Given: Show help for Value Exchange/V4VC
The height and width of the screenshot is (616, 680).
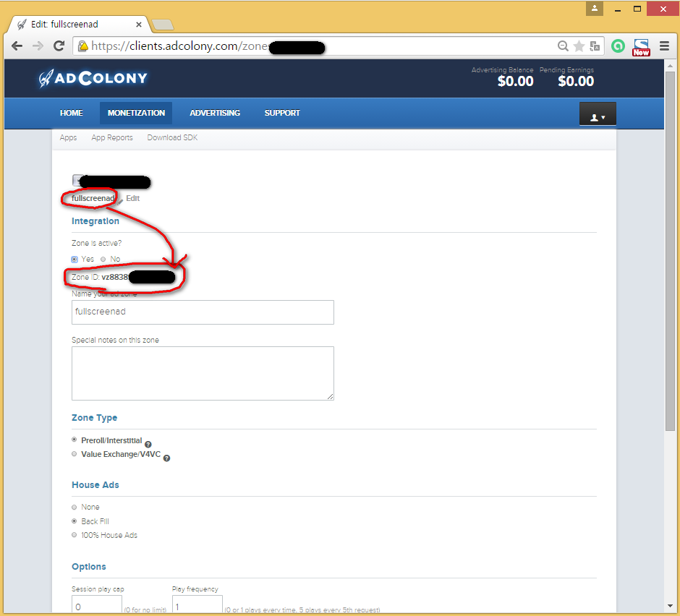Looking at the screenshot, I should click(x=166, y=458).
